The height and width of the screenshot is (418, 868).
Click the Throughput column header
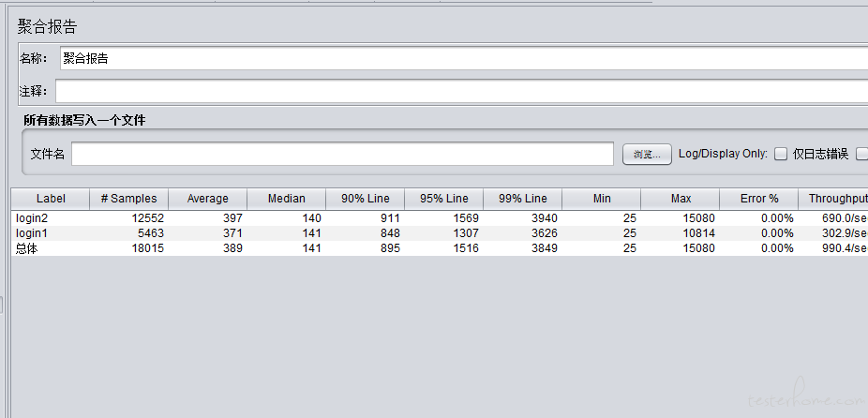834,199
